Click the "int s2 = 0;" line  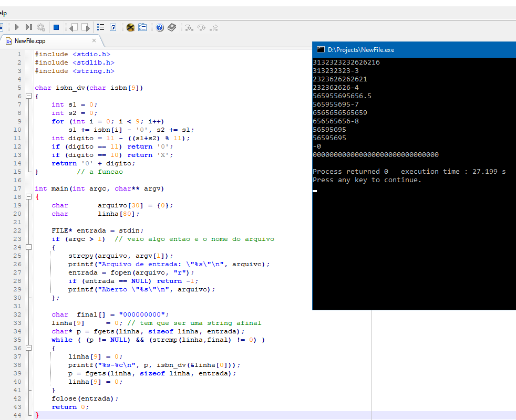pos(75,113)
